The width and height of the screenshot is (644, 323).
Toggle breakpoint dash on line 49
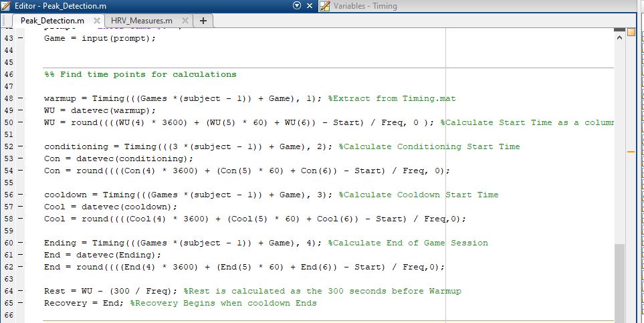(x=21, y=110)
